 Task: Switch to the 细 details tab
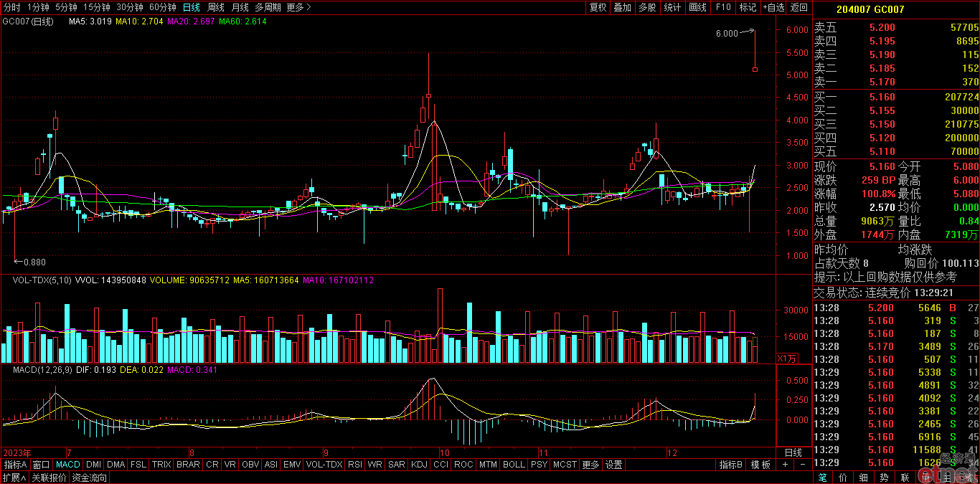pos(864,478)
